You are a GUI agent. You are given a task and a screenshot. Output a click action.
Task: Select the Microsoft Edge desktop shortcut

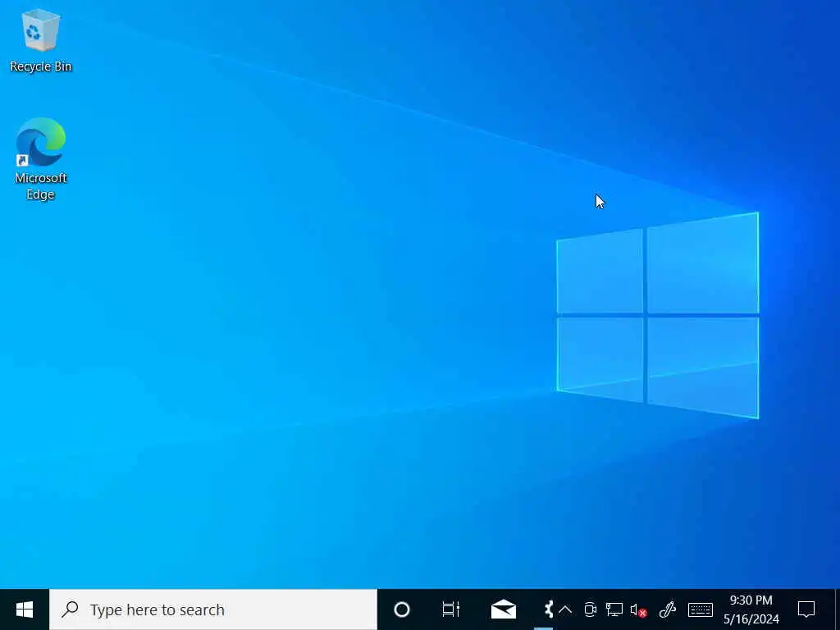click(x=41, y=159)
